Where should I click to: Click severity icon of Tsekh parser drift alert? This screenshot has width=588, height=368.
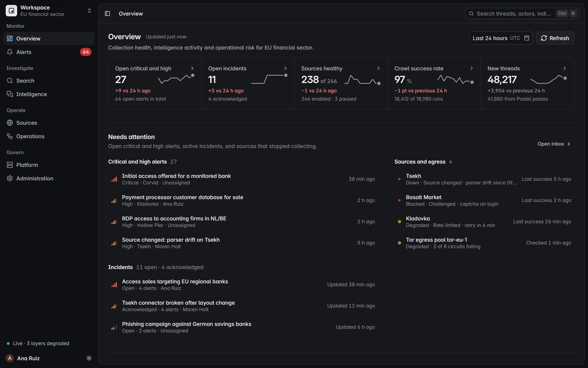click(114, 243)
